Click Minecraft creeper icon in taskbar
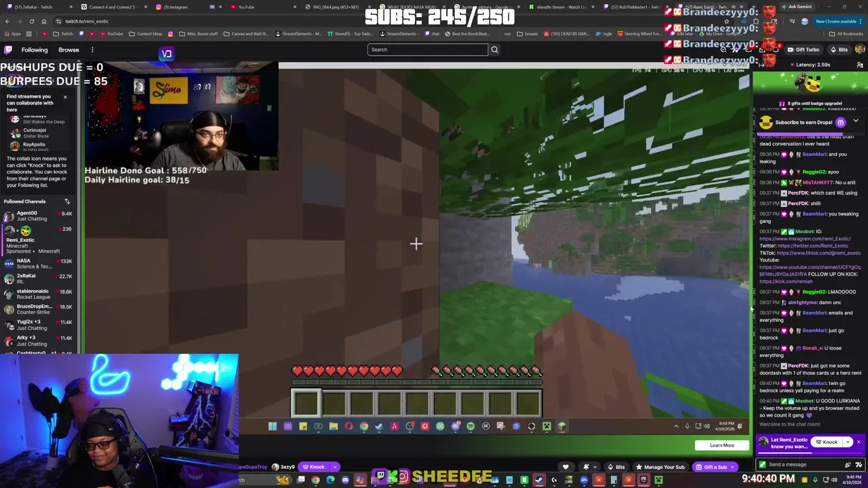Screen dimensions: 868x488 click(x=658, y=480)
